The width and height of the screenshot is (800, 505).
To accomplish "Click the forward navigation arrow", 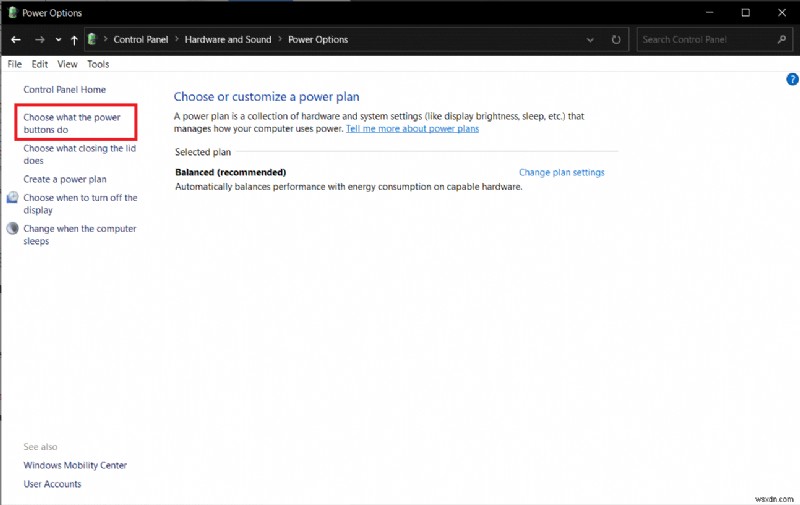I will [x=40, y=40].
